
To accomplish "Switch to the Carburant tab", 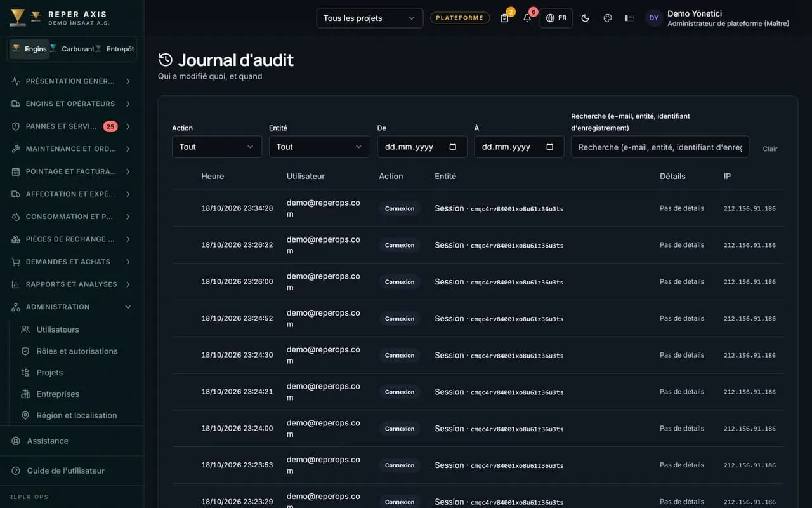I will (72, 49).
